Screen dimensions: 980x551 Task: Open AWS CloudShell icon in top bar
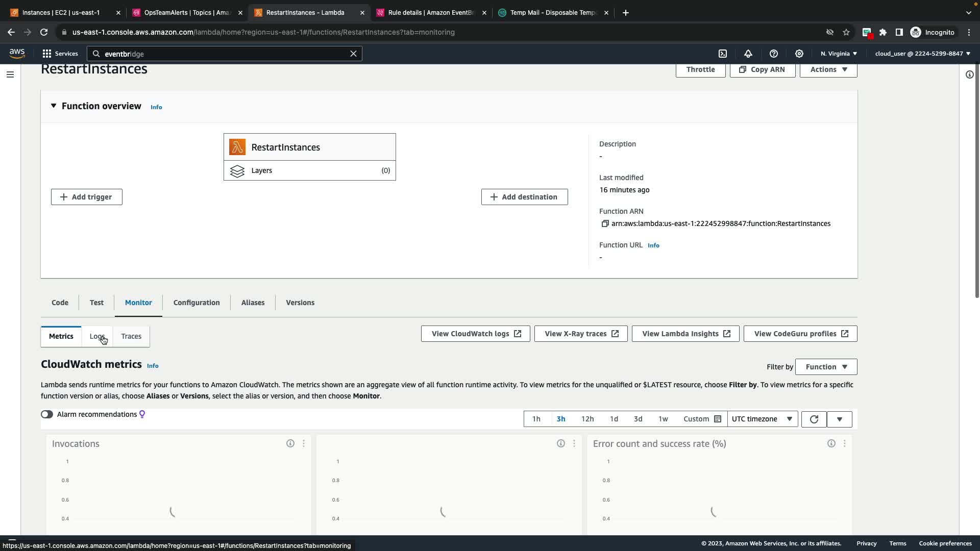coord(723,54)
